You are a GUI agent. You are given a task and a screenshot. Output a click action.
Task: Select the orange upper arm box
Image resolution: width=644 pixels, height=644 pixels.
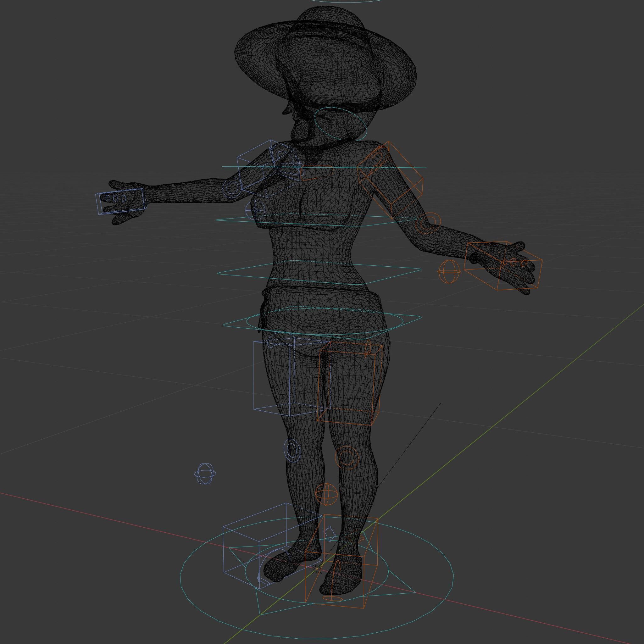(x=390, y=180)
